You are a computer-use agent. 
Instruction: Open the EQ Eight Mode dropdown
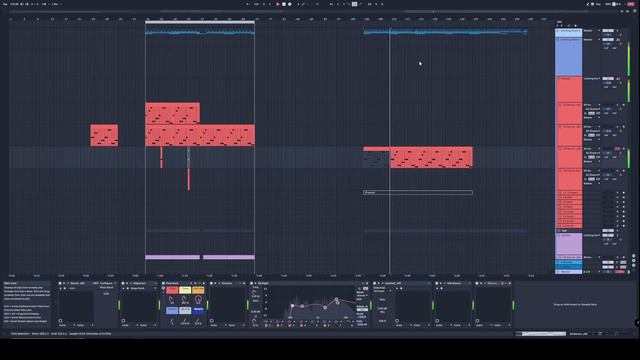(362, 296)
